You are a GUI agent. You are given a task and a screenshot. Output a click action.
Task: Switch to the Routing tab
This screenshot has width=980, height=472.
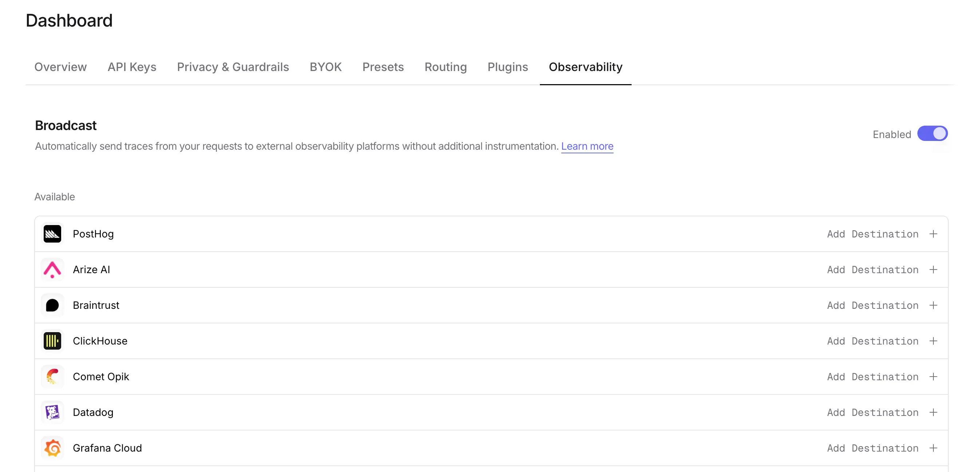point(446,67)
